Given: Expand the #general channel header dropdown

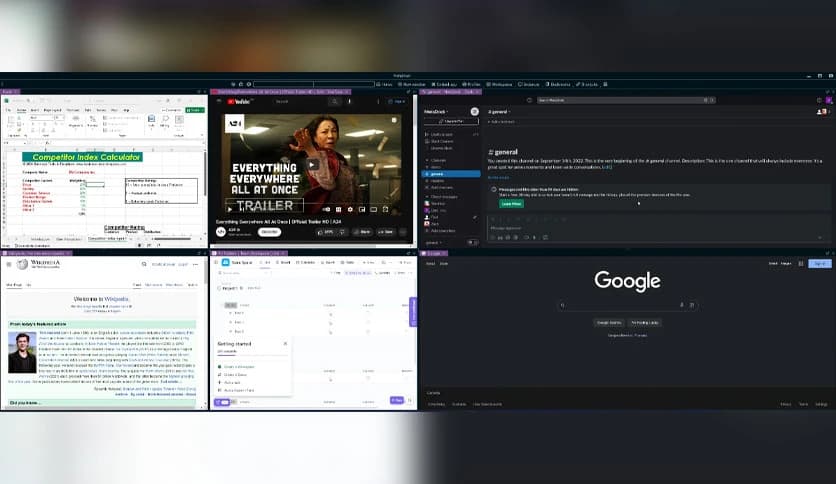Looking at the screenshot, I should pos(499,112).
